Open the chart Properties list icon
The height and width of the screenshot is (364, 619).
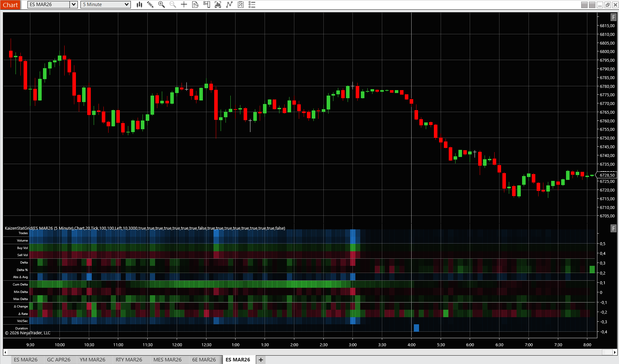pyautogui.click(x=252, y=5)
